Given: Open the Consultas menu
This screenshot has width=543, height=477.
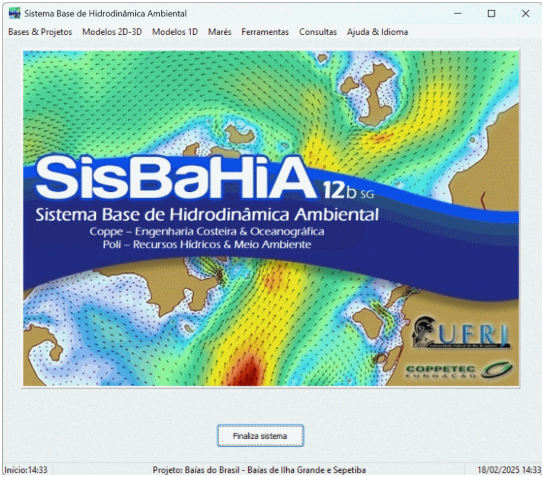Looking at the screenshot, I should tap(318, 32).
